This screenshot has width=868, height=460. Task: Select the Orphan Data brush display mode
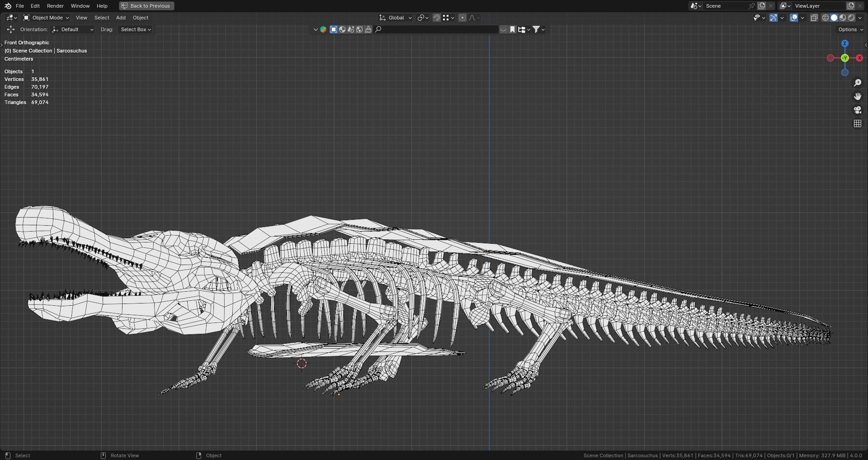(x=368, y=29)
